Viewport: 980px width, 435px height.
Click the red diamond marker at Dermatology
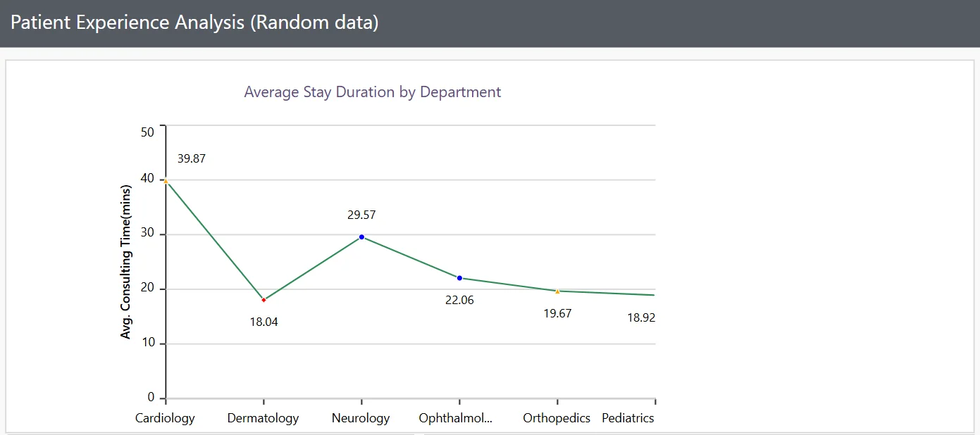263,299
